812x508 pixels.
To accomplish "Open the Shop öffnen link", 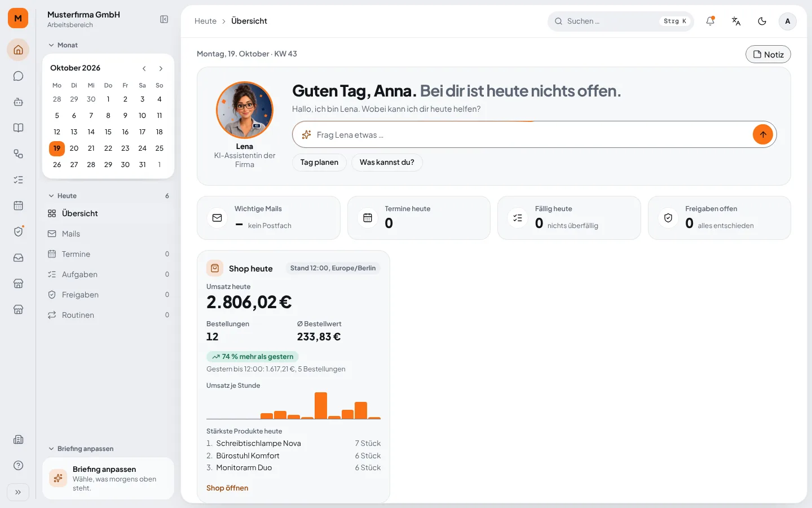I will click(x=227, y=488).
